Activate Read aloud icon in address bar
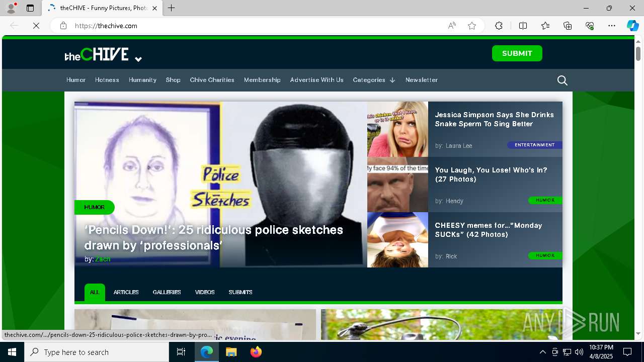Viewport: 644px width, 362px height. coord(452,26)
